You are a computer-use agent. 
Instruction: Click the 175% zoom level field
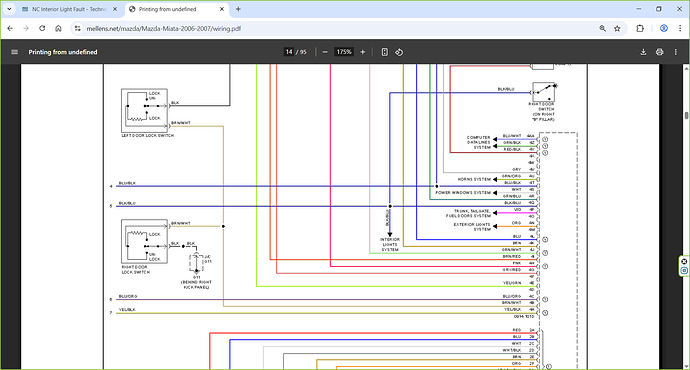[344, 52]
